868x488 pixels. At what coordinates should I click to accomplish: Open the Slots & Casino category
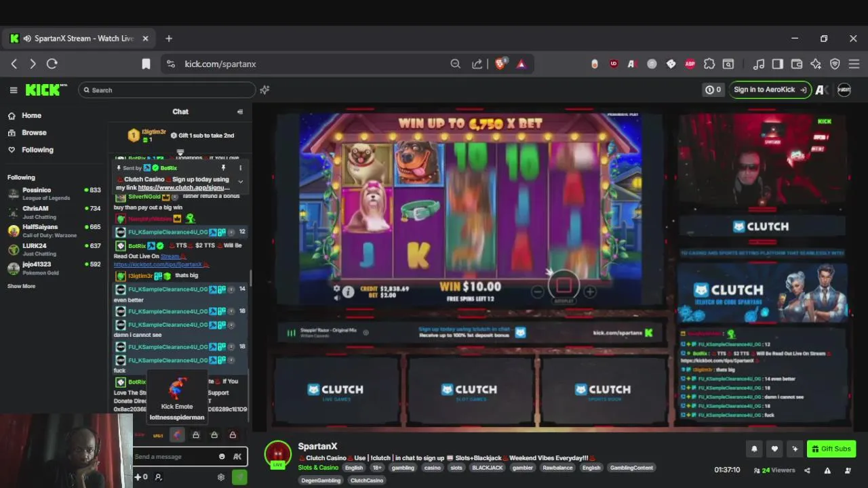click(318, 468)
